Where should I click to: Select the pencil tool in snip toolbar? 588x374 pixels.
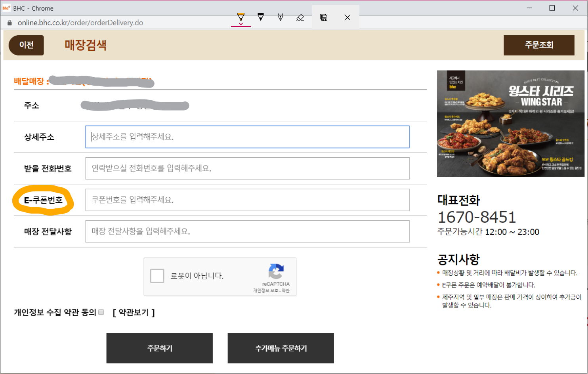click(281, 17)
